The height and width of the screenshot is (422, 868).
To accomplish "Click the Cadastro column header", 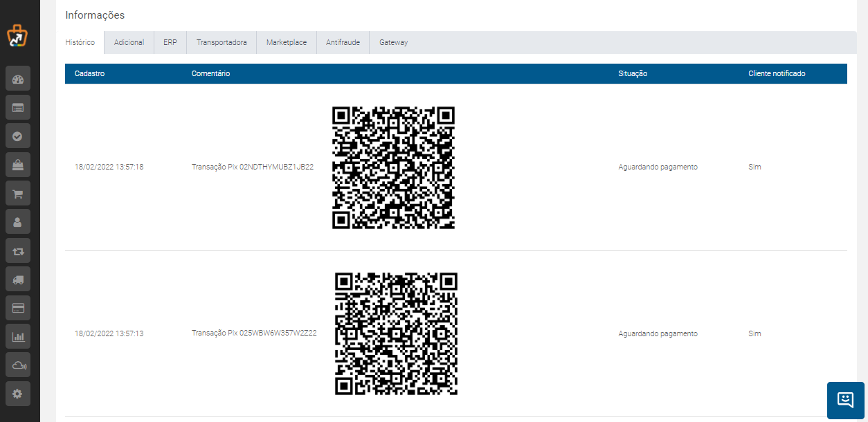I will tap(90, 73).
